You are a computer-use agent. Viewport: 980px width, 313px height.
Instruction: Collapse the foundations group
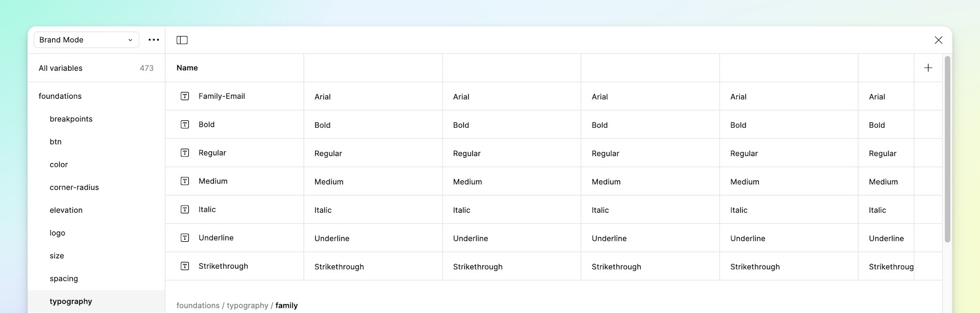[x=60, y=96]
